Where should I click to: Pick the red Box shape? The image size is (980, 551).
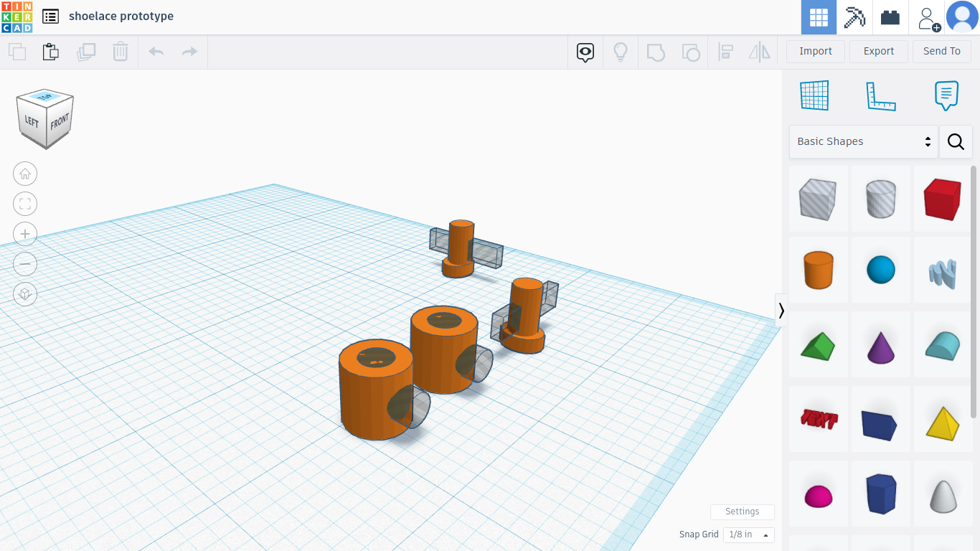[x=943, y=199]
